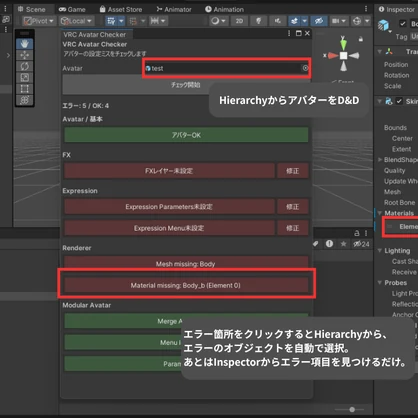The image size is (418, 418).
Task: Click the green アバターOK result
Action: coord(186,135)
